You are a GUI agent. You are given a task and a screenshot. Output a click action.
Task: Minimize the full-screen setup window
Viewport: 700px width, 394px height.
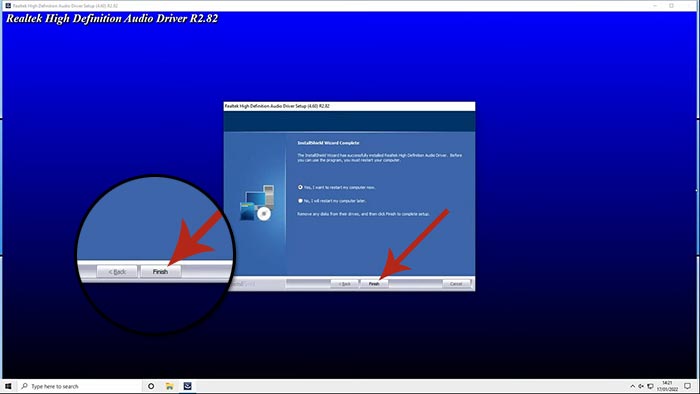coord(655,5)
